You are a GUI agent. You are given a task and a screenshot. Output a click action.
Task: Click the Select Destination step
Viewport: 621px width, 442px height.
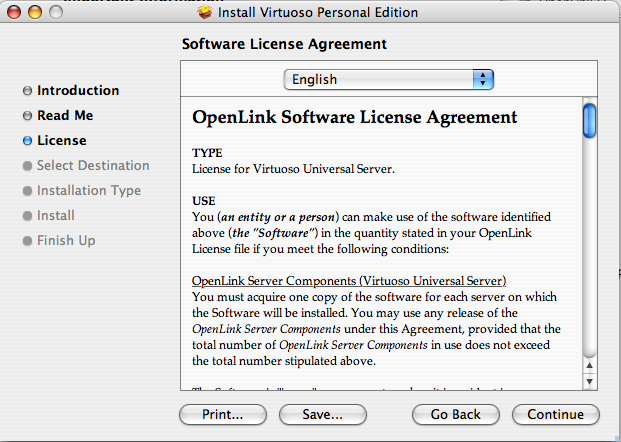click(93, 165)
